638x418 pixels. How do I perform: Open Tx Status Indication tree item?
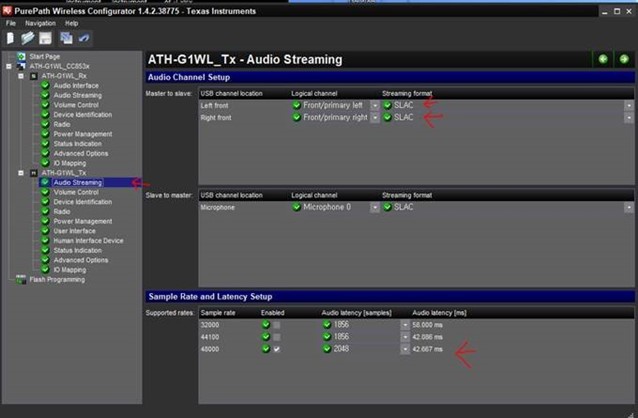(78, 250)
